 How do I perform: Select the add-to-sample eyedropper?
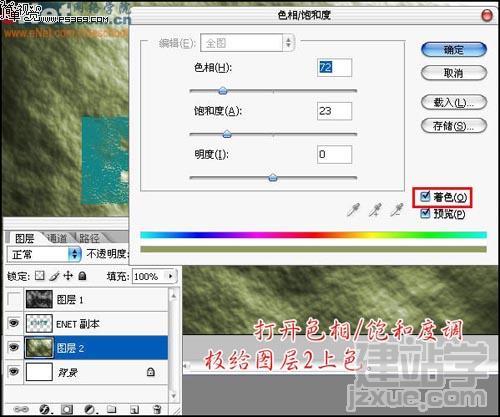(x=375, y=210)
